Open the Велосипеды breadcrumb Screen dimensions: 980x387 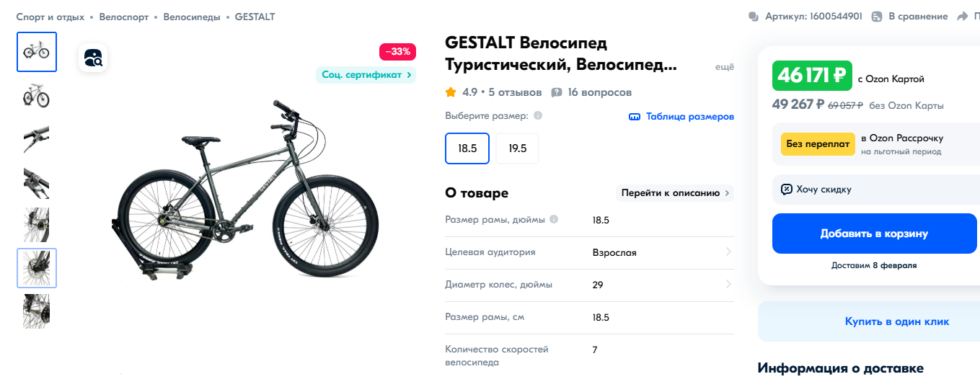192,17
